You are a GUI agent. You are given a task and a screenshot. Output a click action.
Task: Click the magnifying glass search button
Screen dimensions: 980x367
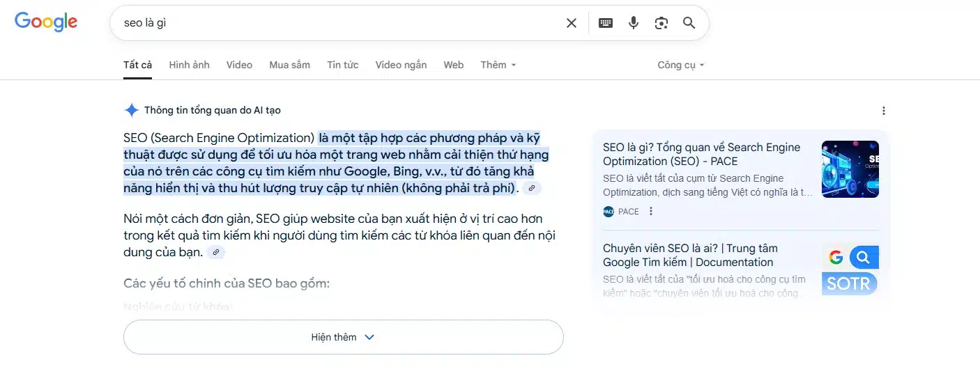tap(689, 23)
